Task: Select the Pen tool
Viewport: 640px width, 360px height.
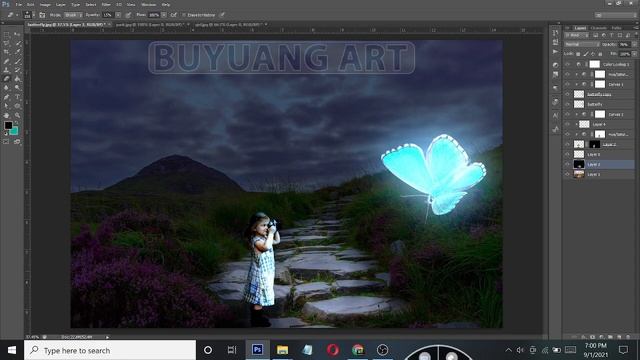Action: point(7,97)
